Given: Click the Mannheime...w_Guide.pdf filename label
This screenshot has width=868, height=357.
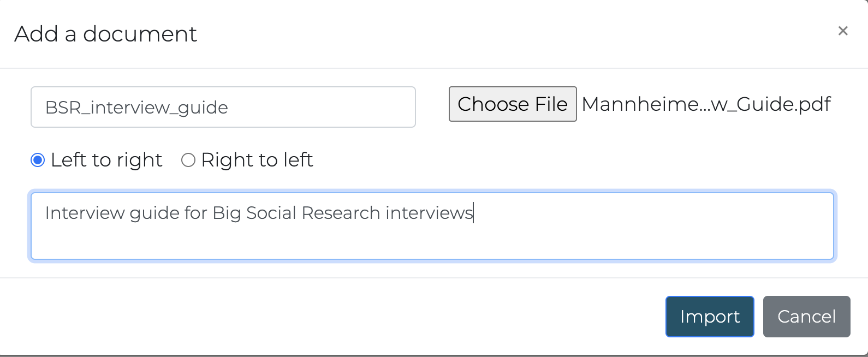Looking at the screenshot, I should [x=706, y=104].
